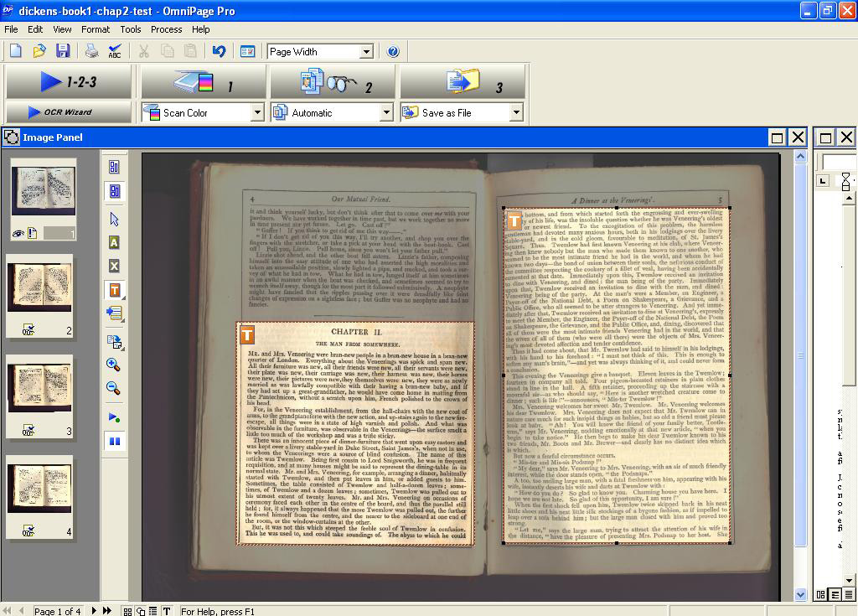
Task: Toggle the eye icon under page 1 thumbnail
Action: 18,234
